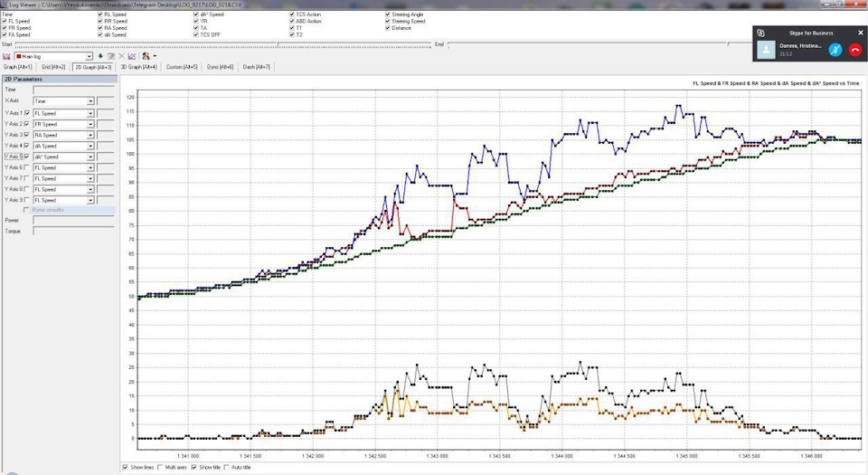The image size is (868, 475).
Task: Open the Y Axis 1 FL Speed dropdown
Action: [90, 113]
